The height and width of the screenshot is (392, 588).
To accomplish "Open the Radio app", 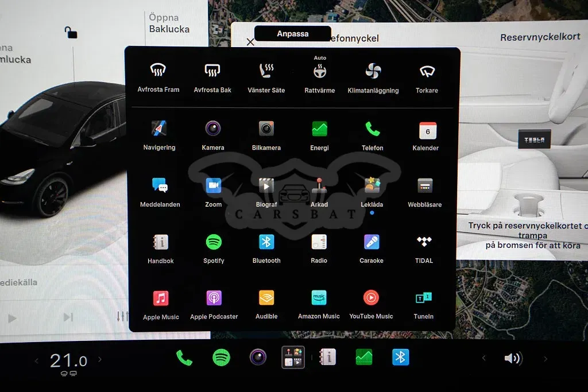I will click(x=319, y=249).
